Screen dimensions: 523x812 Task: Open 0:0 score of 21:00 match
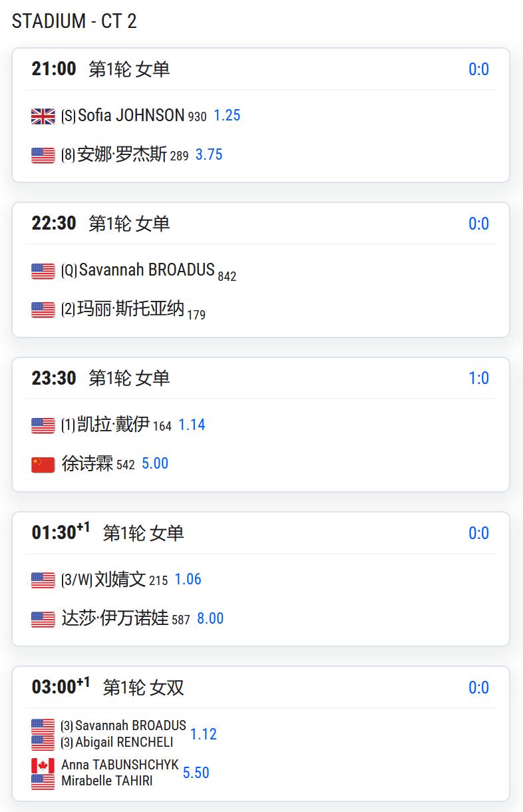click(479, 69)
